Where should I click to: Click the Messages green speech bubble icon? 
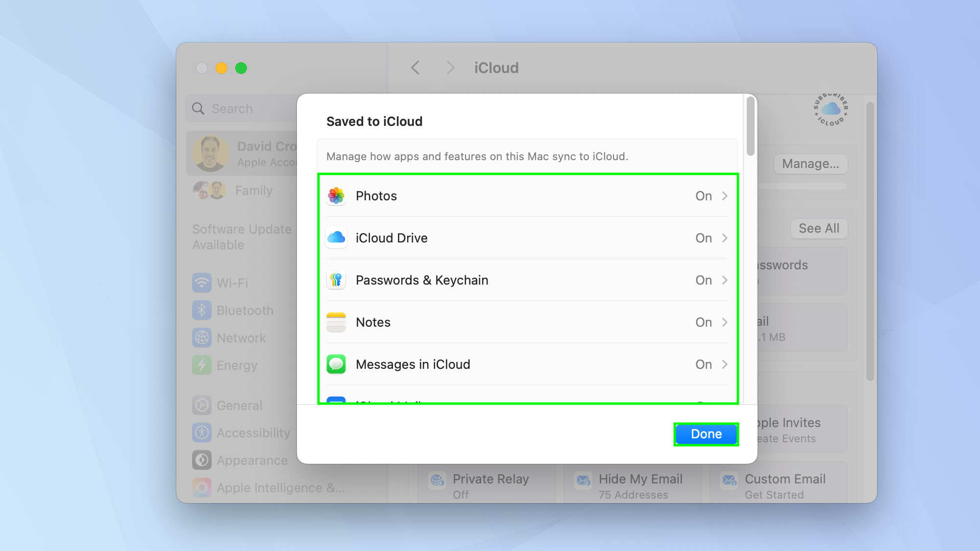(336, 364)
